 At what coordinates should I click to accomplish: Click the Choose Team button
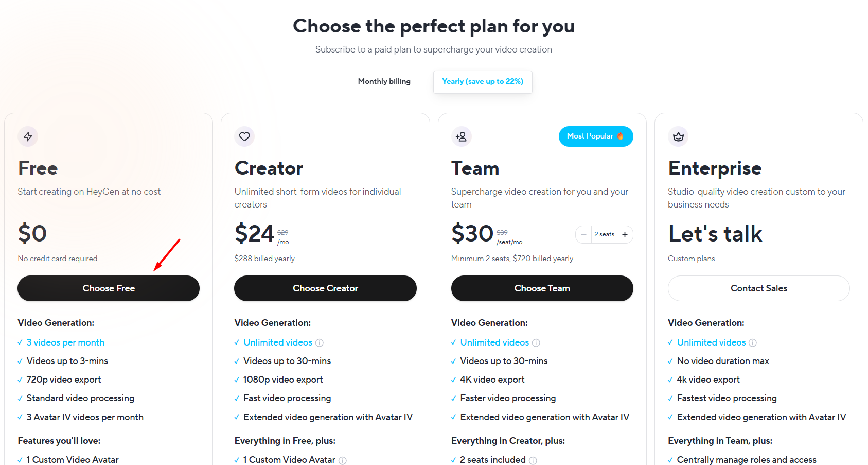[542, 288]
